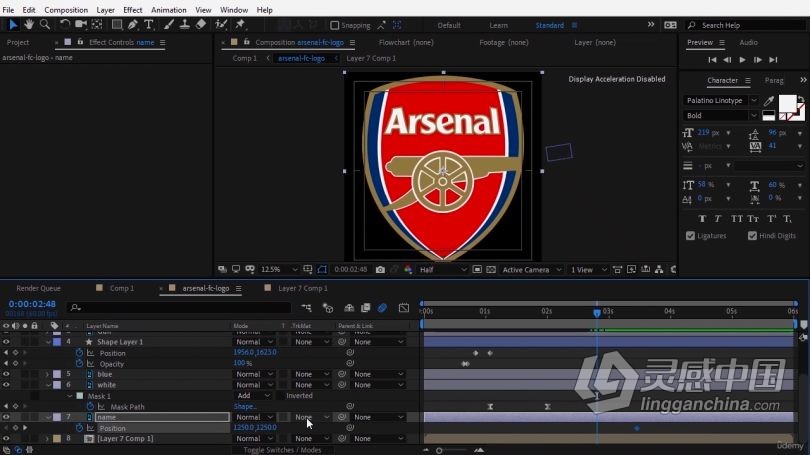Click the Shape... link for Mask Path
810x455 pixels.
(245, 406)
